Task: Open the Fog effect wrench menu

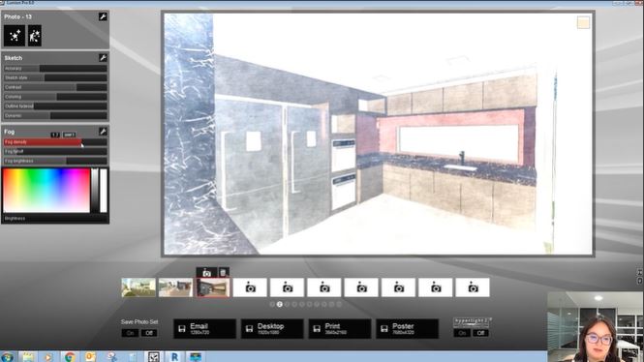Action: tap(103, 132)
